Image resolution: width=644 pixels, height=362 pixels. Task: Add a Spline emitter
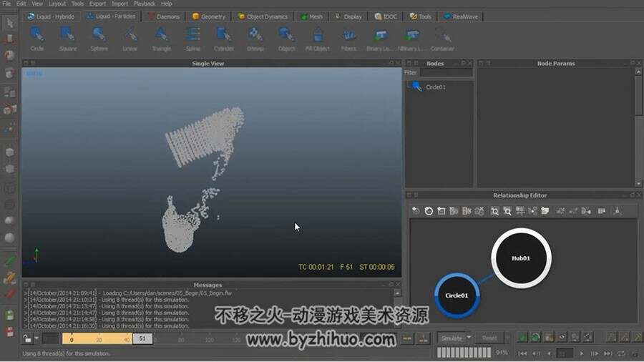[192, 39]
